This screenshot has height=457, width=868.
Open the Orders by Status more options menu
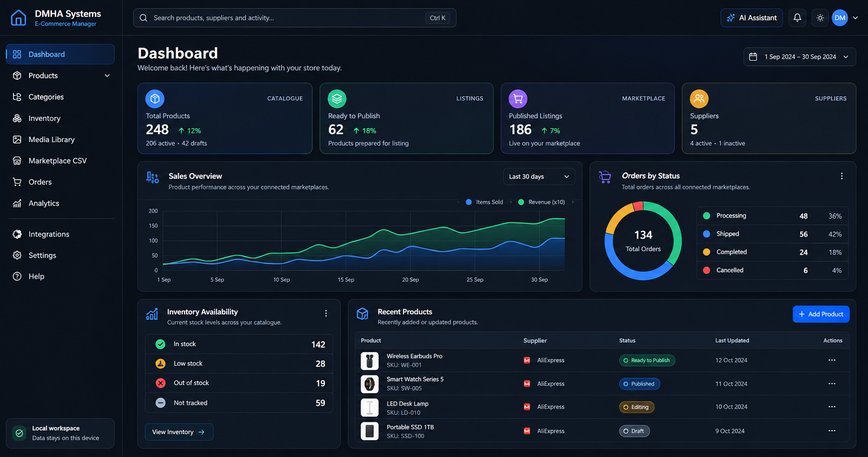842,176
